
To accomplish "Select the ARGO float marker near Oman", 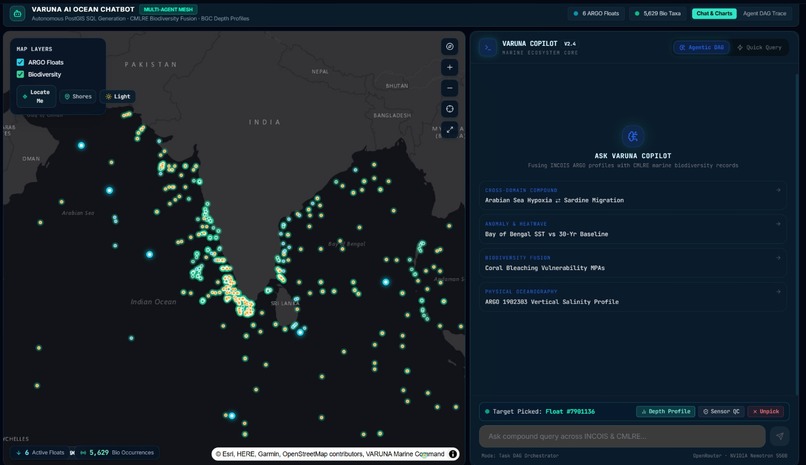I will click(81, 145).
